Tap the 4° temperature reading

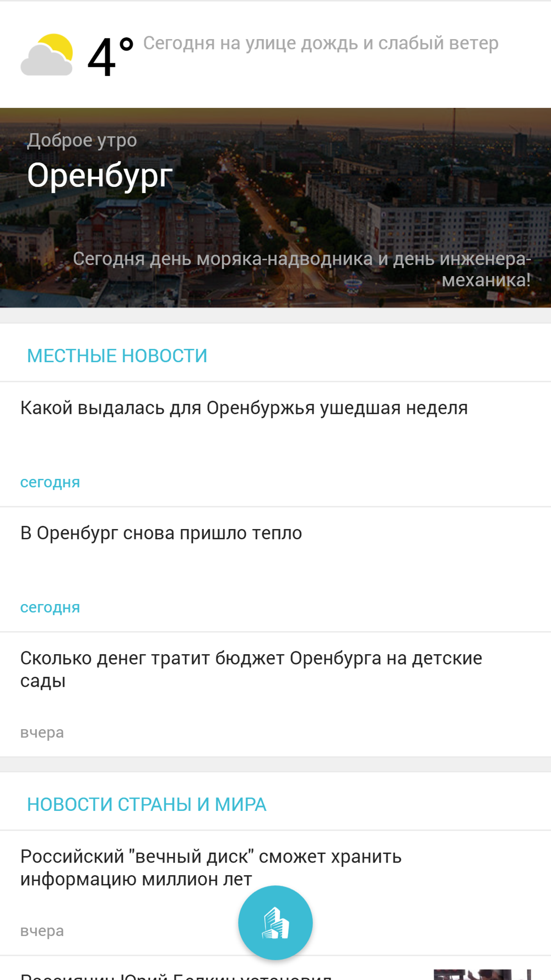[111, 56]
